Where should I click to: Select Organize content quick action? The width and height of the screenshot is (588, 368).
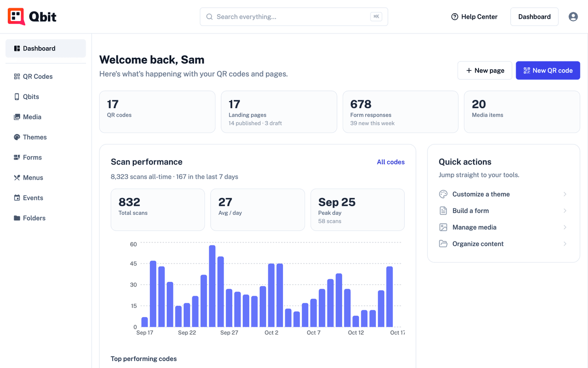pyautogui.click(x=503, y=244)
